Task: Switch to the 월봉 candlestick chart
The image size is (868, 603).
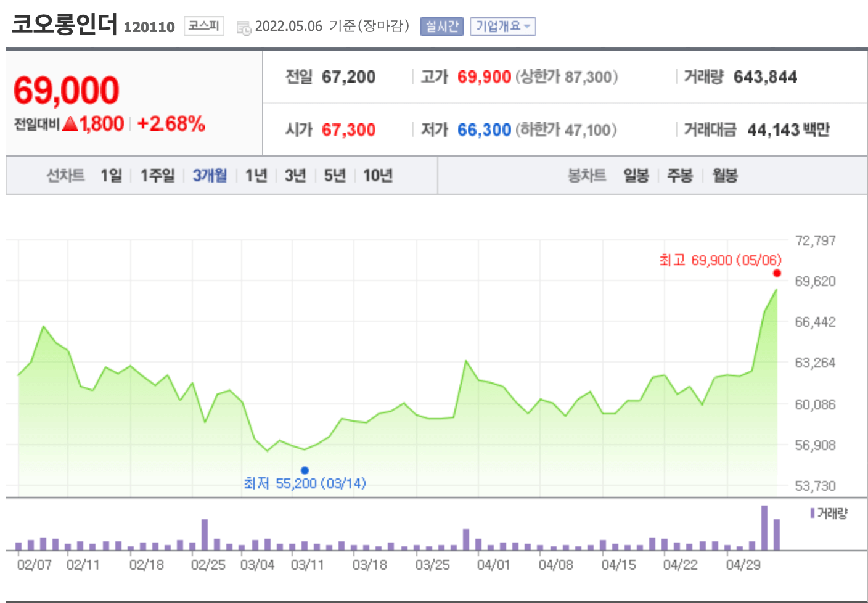Action: pyautogui.click(x=725, y=176)
